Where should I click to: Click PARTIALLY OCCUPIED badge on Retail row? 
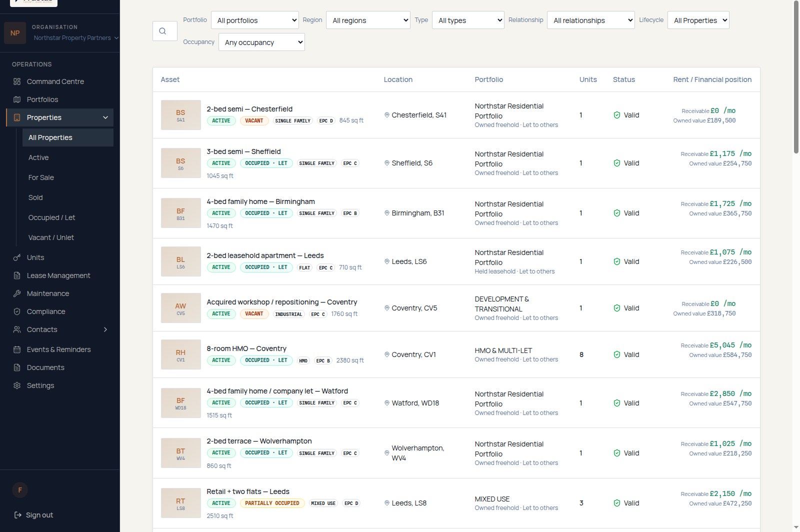pyautogui.click(x=272, y=503)
